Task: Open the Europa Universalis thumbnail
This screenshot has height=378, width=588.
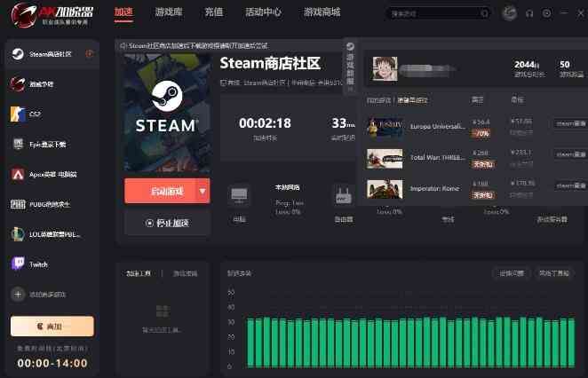Action: [x=385, y=128]
